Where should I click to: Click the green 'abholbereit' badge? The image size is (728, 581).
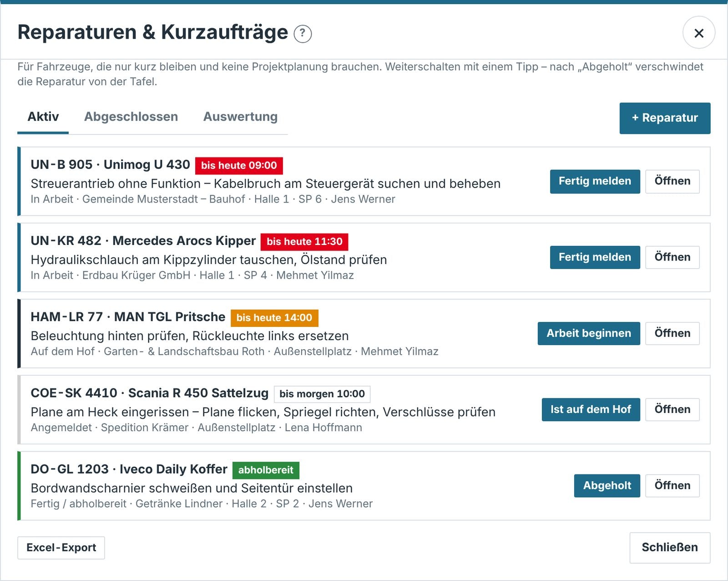coord(266,470)
